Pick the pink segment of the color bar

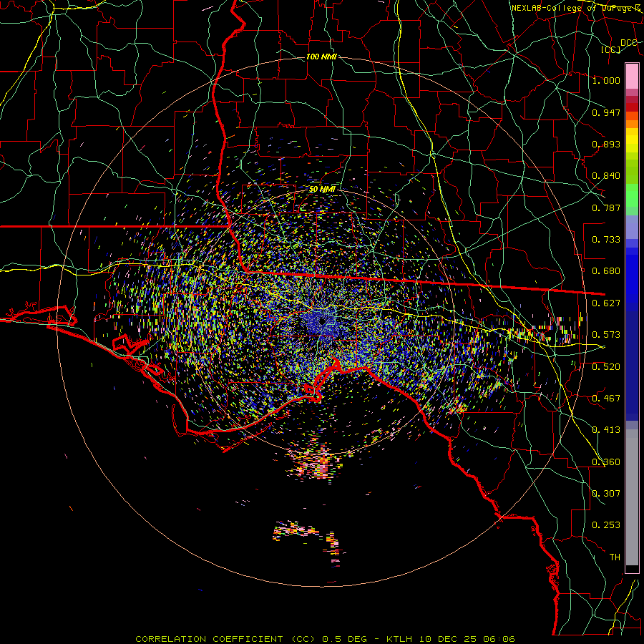tap(632, 77)
